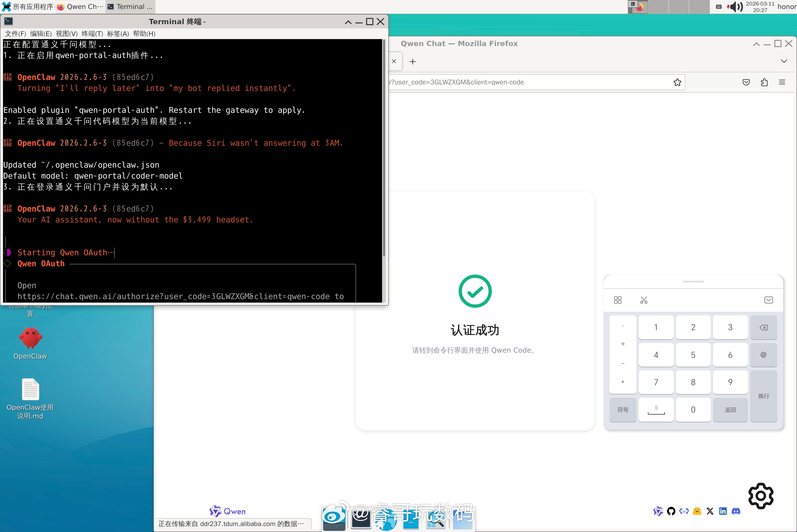Open the 编辑(E) menu in Terminal
The height and width of the screenshot is (532, 797).
(41, 34)
